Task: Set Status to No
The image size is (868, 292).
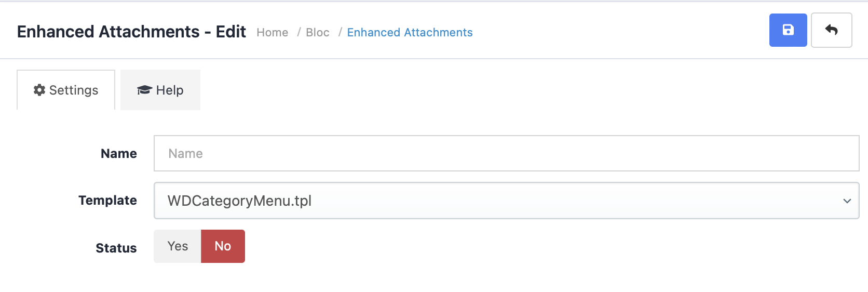Action: [x=223, y=246]
